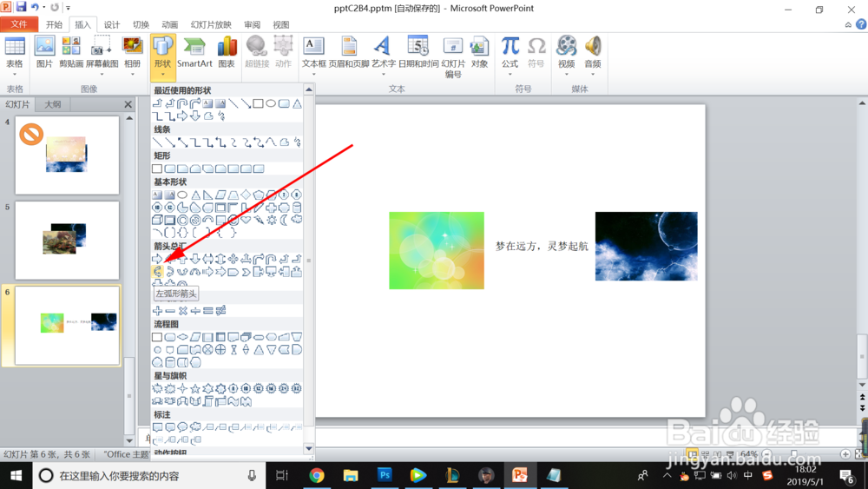Open Photoshop from the taskbar
Screen dimensions: 868x489
(385, 475)
